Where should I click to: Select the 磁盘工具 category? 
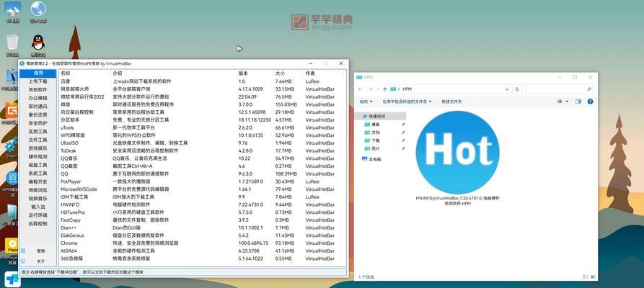click(38, 165)
